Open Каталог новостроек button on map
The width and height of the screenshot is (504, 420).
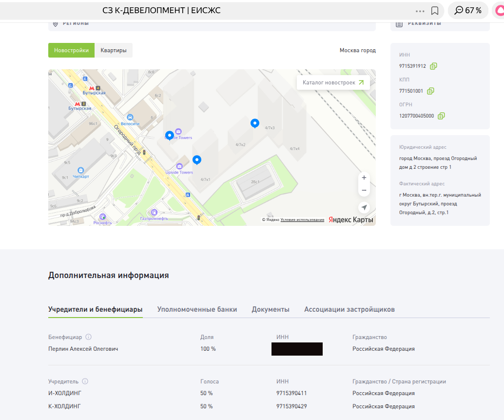pyautogui.click(x=333, y=82)
